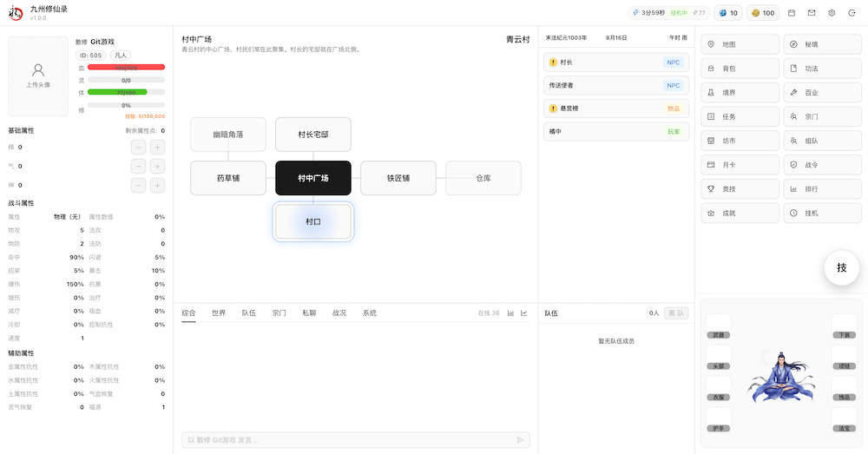Open the 背包 backpack button
The height and width of the screenshot is (454, 868).
point(739,68)
